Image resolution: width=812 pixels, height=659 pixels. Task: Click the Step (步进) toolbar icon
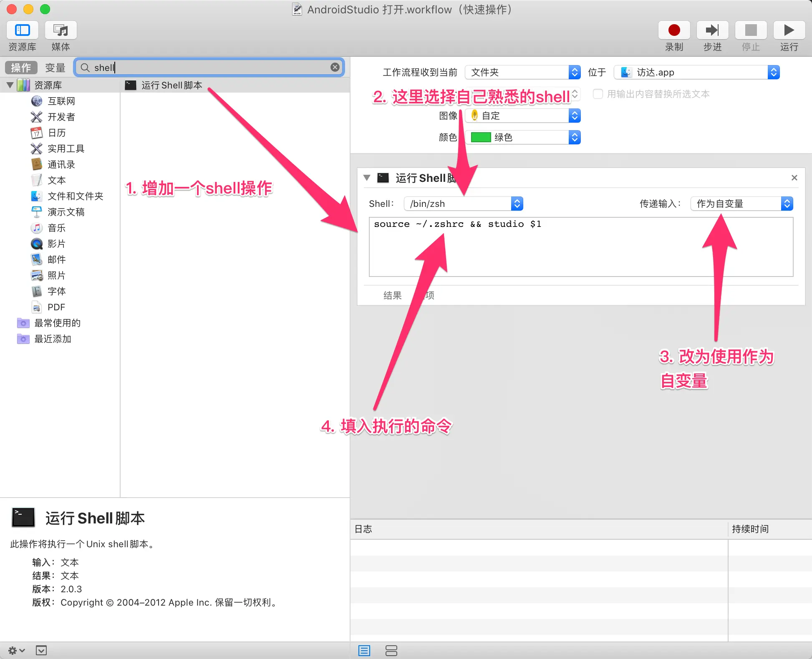[x=712, y=30]
